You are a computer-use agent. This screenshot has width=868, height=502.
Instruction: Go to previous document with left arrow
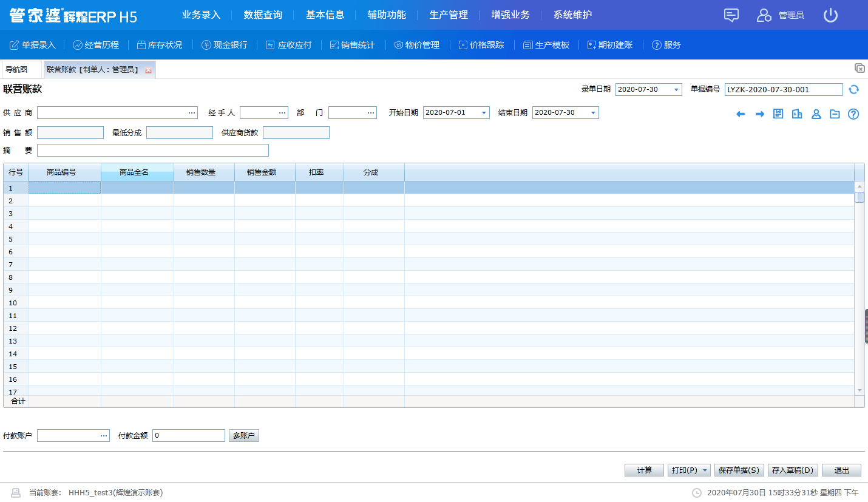point(741,114)
